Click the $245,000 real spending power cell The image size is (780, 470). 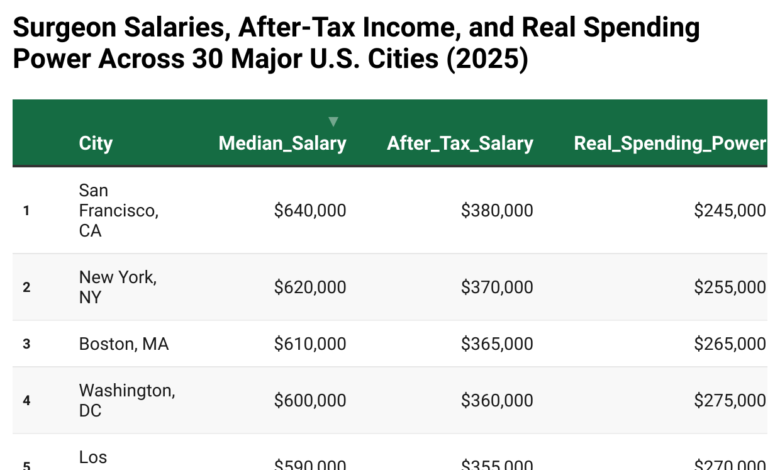[x=730, y=210]
